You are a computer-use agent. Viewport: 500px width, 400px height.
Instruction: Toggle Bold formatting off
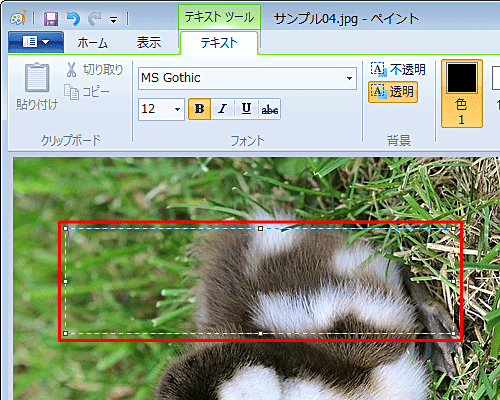(x=199, y=109)
